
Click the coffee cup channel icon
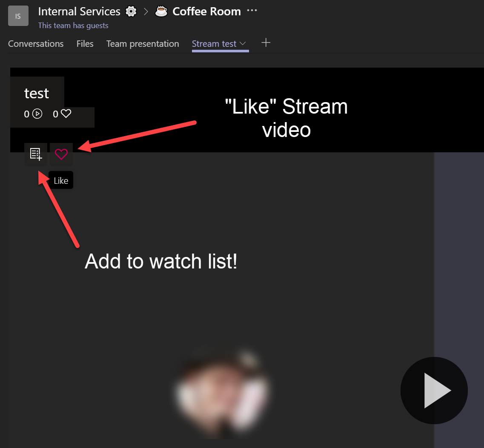(x=161, y=11)
